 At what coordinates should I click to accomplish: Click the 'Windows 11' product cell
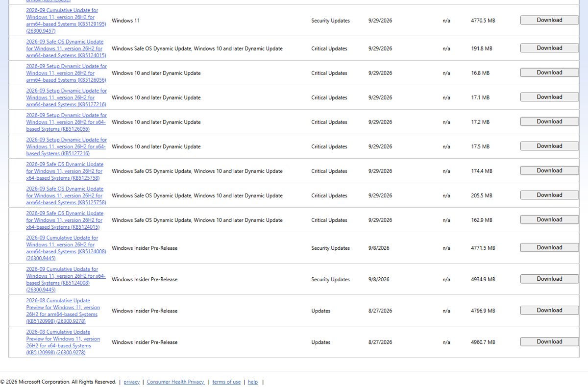coord(125,21)
